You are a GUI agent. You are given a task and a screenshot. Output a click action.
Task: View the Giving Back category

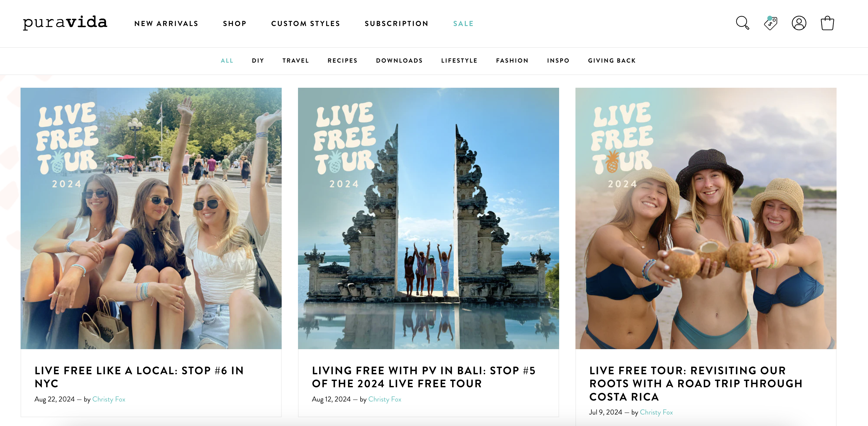612,61
